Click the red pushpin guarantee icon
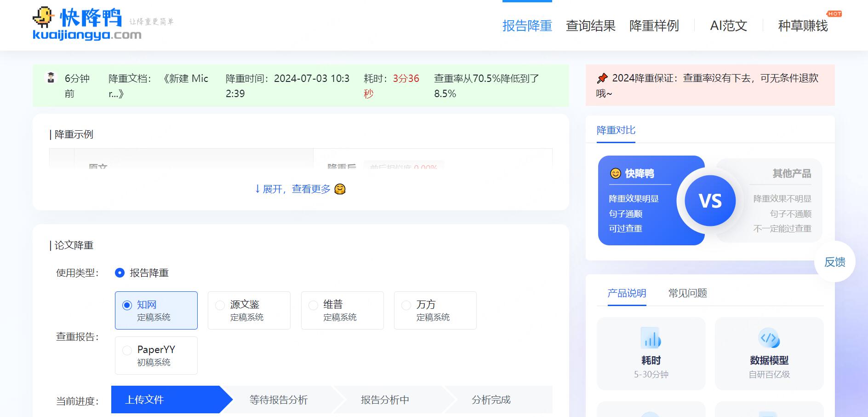The width and height of the screenshot is (868, 417). click(602, 78)
